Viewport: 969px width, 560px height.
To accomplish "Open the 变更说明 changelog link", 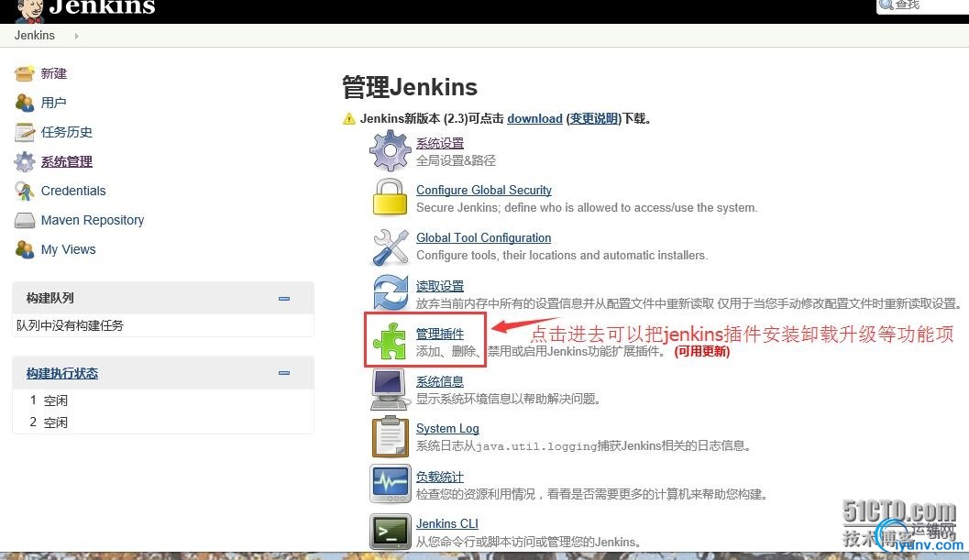I will pos(594,118).
